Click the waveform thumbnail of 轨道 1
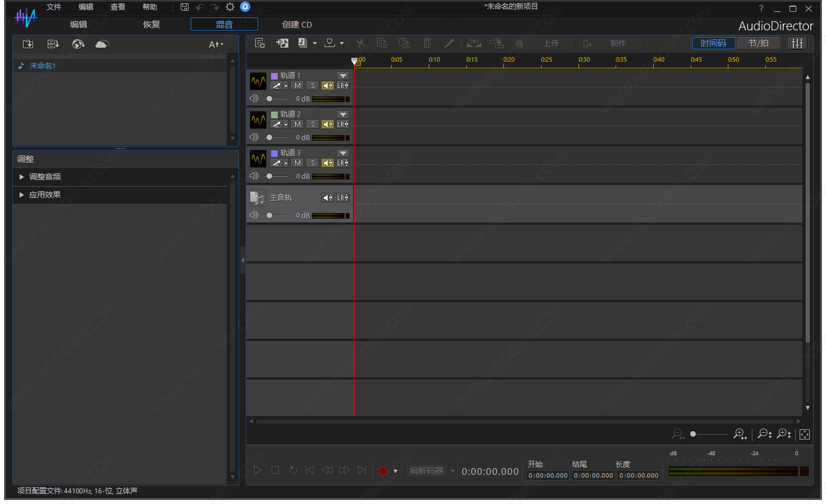 coord(258,81)
